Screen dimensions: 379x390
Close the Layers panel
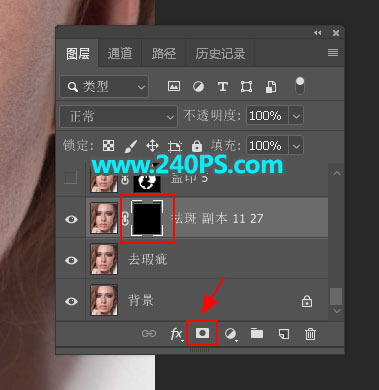click(x=336, y=33)
